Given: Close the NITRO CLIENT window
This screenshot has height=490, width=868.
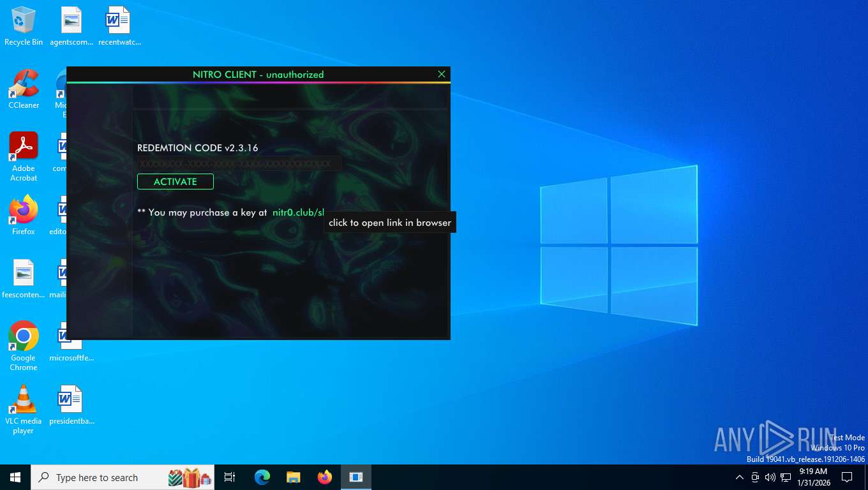Looking at the screenshot, I should [442, 75].
